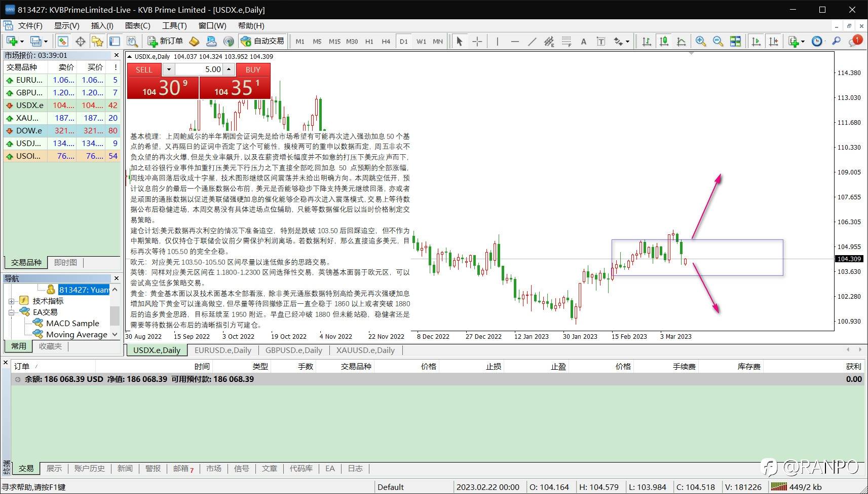This screenshot has width=868, height=494.
Task: Click the 5.00 lot volume field
Action: pos(199,69)
